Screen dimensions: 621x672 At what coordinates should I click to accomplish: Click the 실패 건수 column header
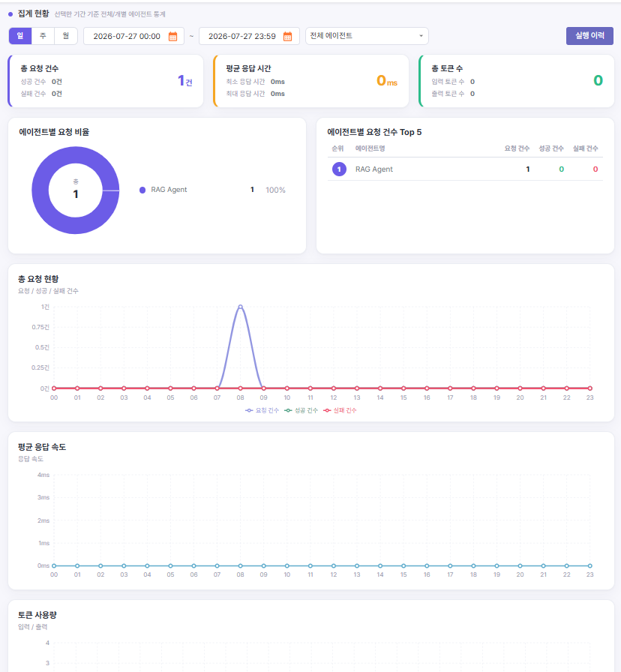pos(586,148)
